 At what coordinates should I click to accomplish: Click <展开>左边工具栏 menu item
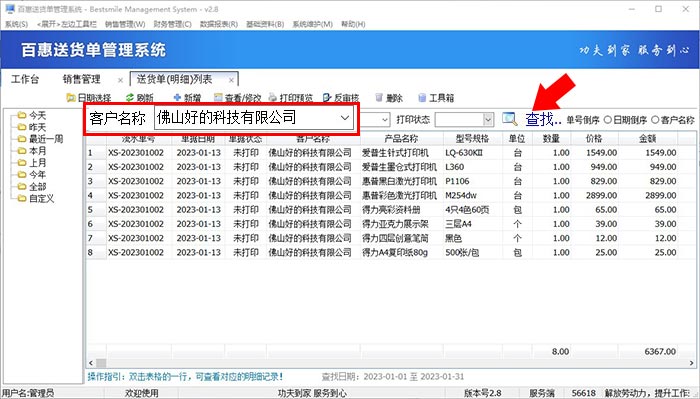tap(67, 24)
